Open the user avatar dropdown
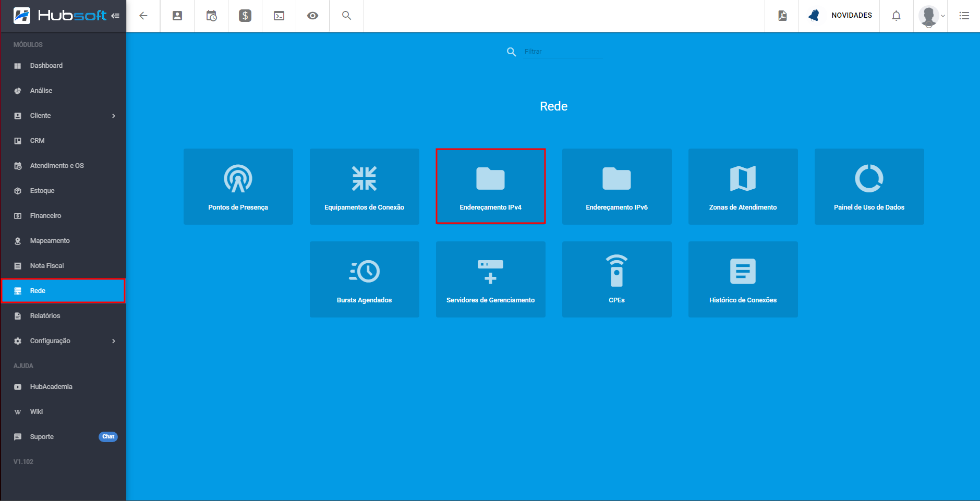This screenshot has width=980, height=501. click(x=931, y=16)
